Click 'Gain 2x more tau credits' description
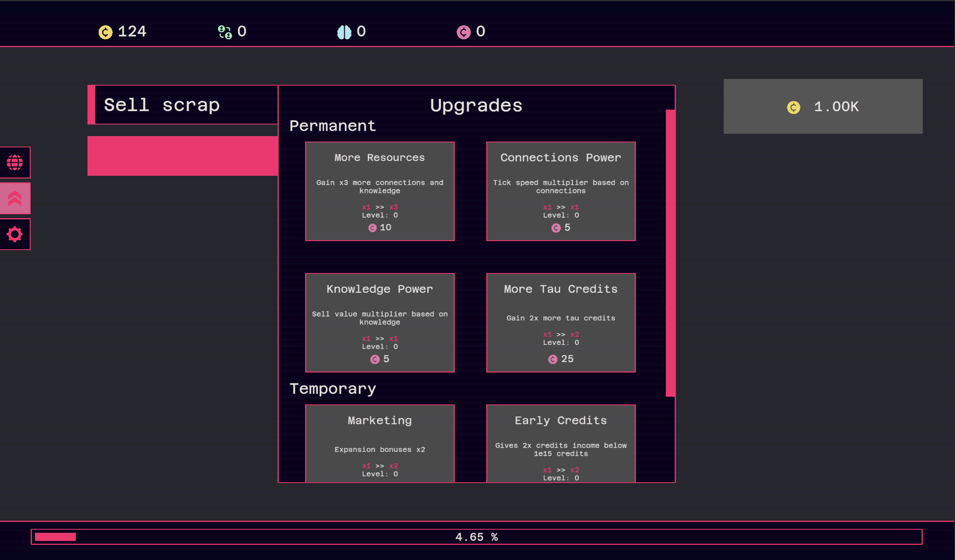 [561, 318]
